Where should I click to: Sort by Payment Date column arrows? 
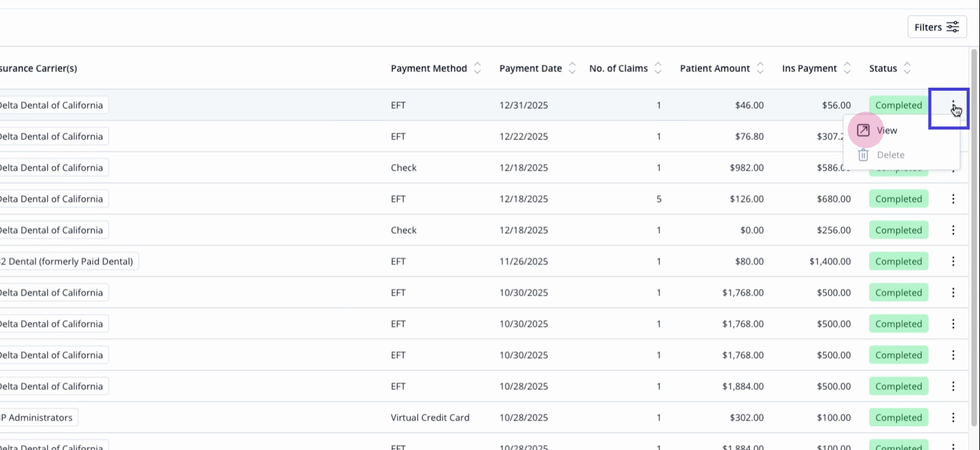(x=572, y=68)
